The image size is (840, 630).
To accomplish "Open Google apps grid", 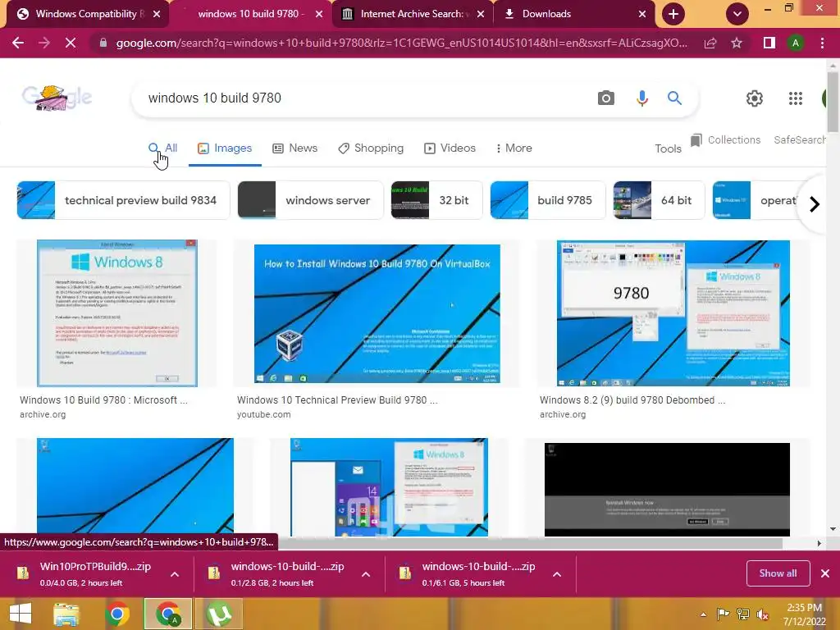I will (x=796, y=98).
